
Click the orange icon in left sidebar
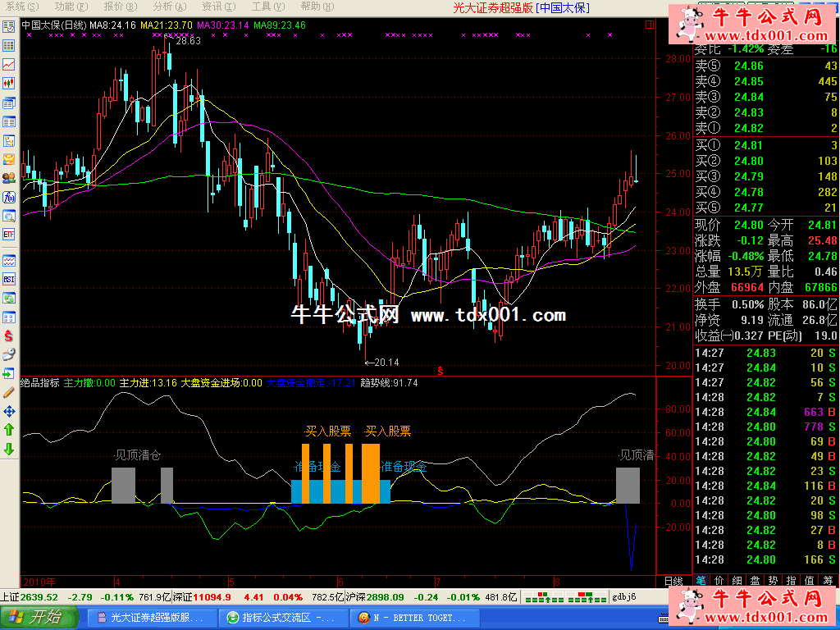8,159
